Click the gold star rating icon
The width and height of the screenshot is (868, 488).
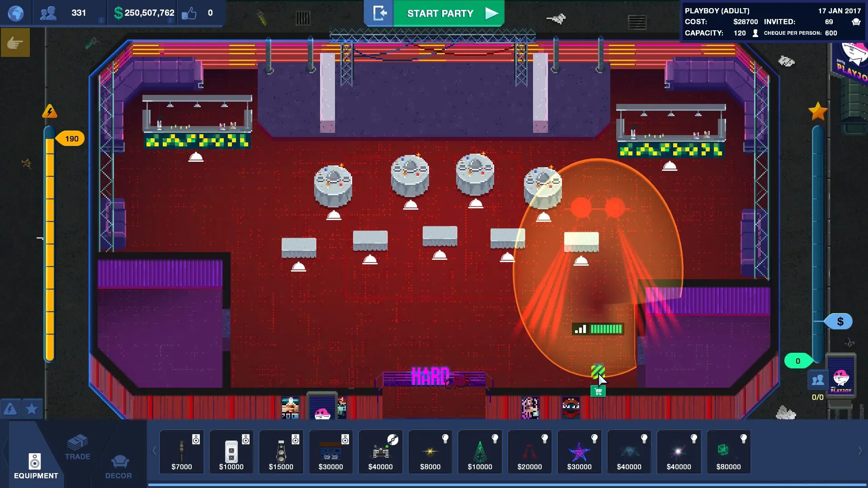click(x=818, y=111)
